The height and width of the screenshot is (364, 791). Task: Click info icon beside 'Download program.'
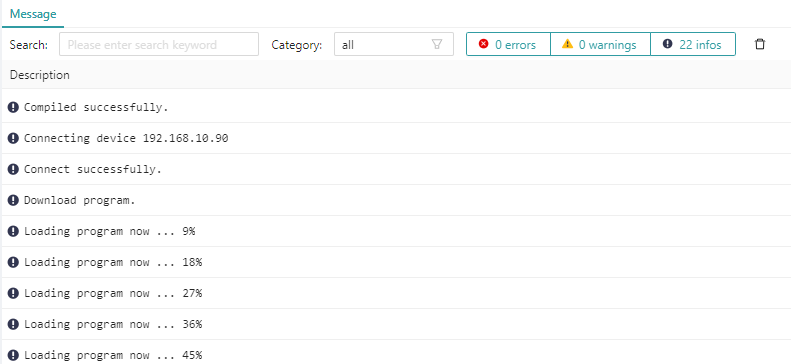click(13, 200)
